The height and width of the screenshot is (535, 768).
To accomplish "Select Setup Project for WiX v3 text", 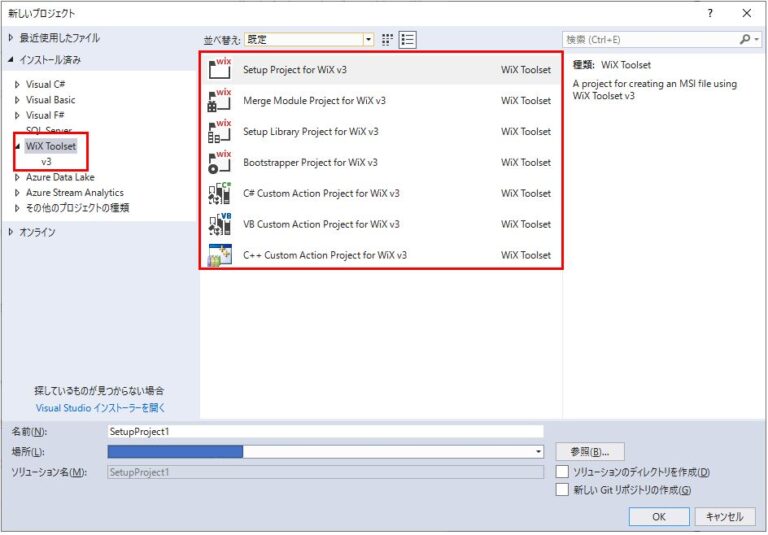I will coord(295,70).
